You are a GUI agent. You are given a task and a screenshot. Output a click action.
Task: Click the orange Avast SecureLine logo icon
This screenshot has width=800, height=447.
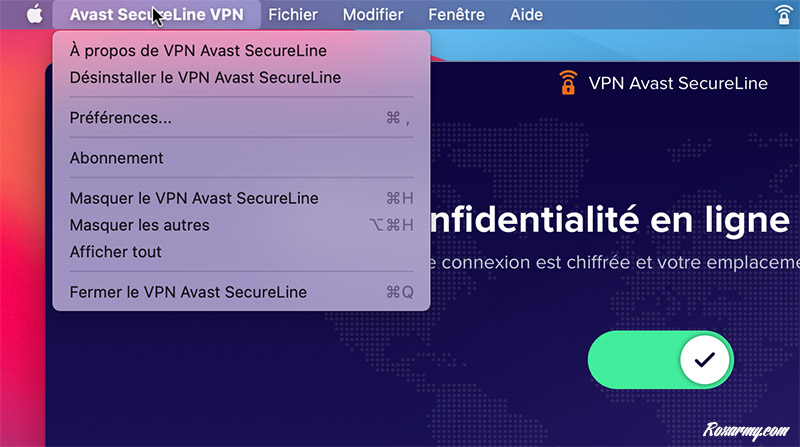coord(568,83)
